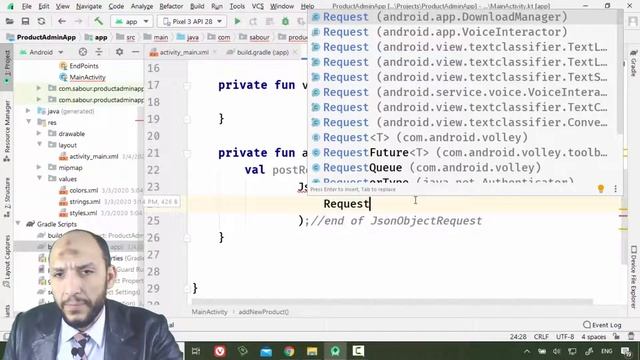This screenshot has height=360, width=640.
Task: Click the Collapse All icon in Project panel
Action: pyautogui.click(x=99, y=52)
